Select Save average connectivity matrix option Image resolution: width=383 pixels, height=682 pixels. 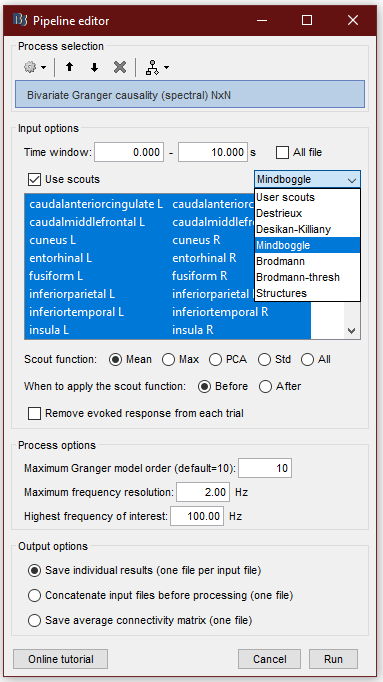(x=34, y=620)
